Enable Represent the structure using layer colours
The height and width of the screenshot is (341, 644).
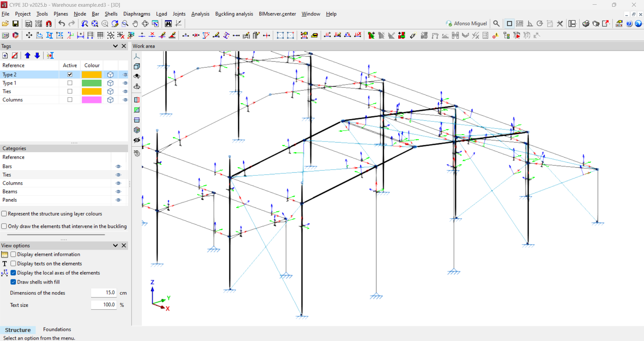tap(4, 213)
